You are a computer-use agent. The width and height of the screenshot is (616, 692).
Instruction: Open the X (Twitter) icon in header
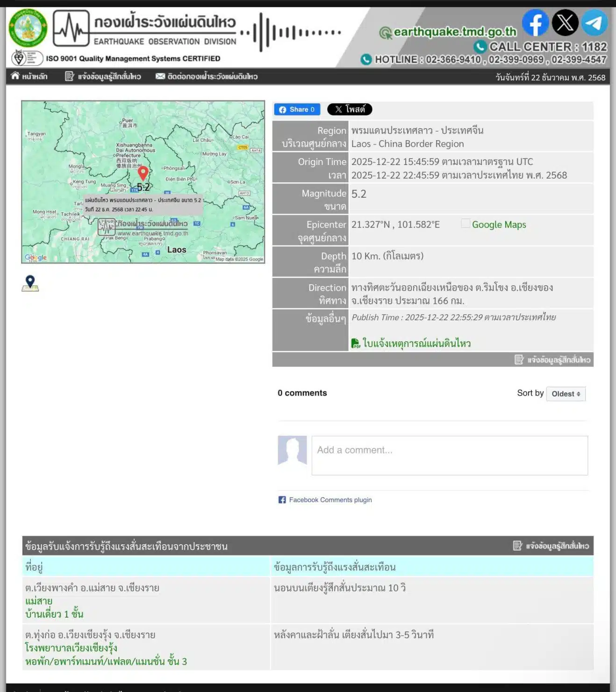click(x=565, y=22)
